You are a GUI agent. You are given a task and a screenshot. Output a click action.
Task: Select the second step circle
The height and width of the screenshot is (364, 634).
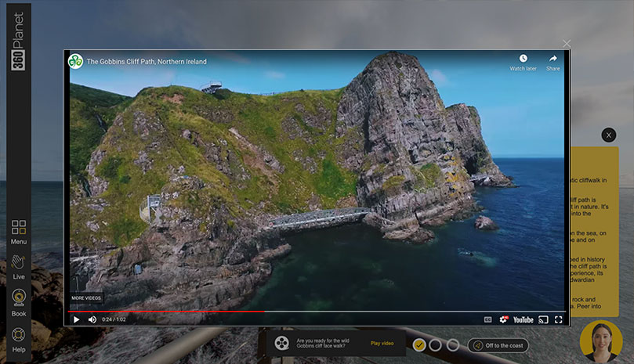(436, 345)
